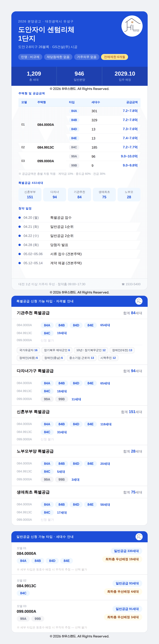Click the House Land logo in the top banner

(132, 26)
